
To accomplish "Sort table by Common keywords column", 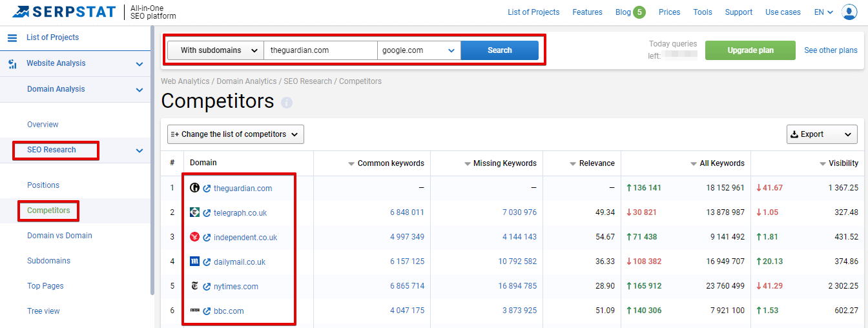I will 386,163.
